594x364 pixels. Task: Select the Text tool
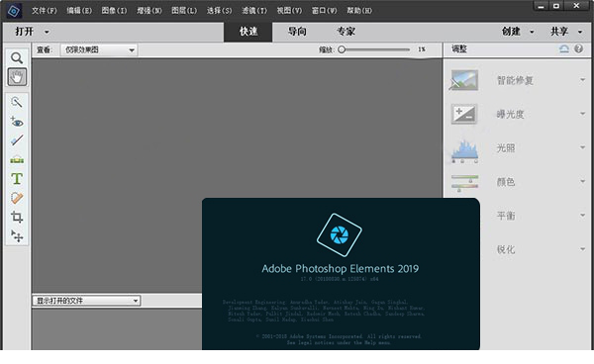[x=17, y=179]
